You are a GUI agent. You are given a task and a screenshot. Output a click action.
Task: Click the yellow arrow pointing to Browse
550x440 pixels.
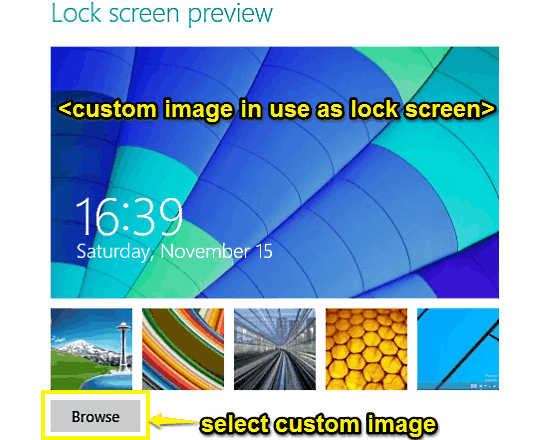(174, 421)
